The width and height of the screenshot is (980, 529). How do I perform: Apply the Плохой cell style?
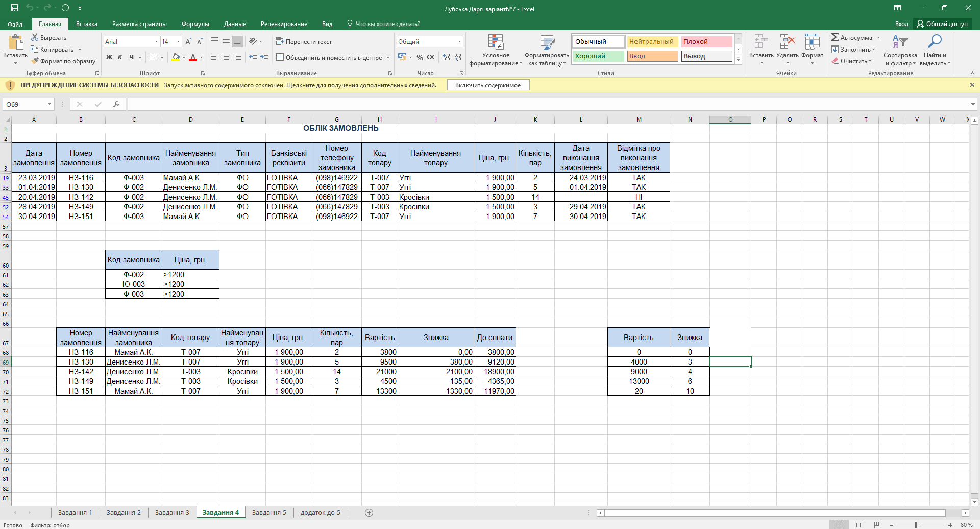point(706,42)
